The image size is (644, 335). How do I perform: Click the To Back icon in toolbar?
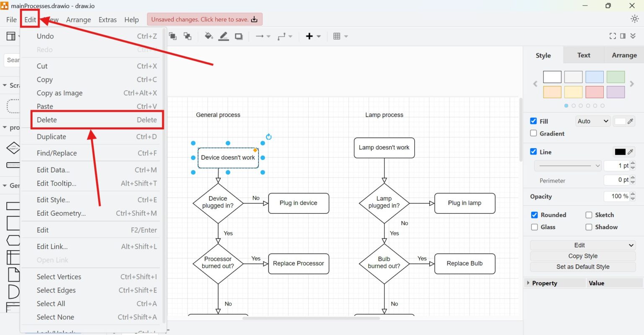tap(187, 36)
